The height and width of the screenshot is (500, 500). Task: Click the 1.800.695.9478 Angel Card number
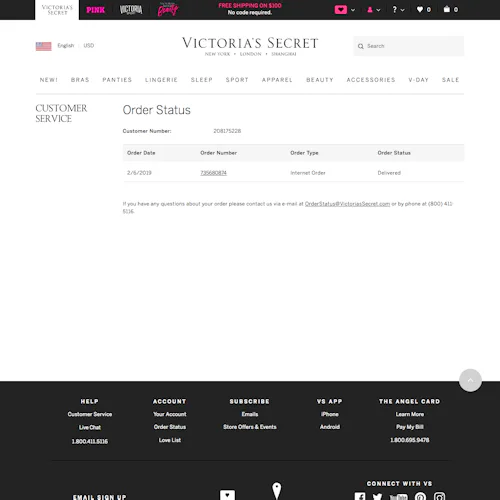(x=410, y=440)
